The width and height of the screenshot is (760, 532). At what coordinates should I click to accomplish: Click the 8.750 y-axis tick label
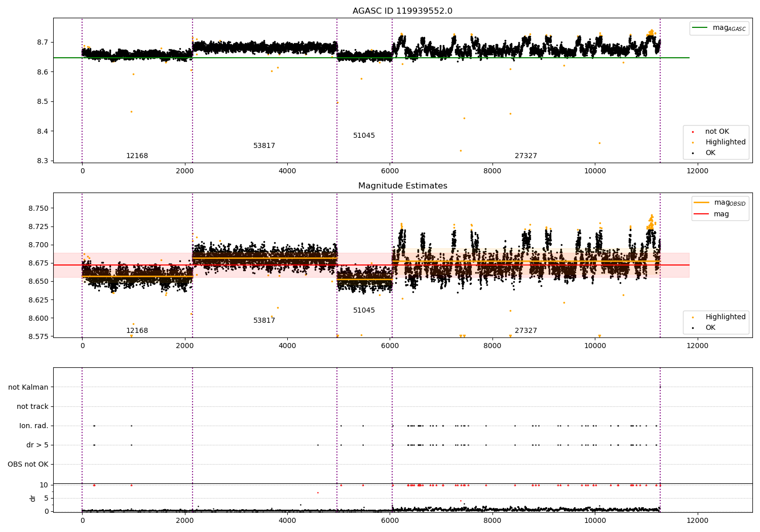click(39, 208)
